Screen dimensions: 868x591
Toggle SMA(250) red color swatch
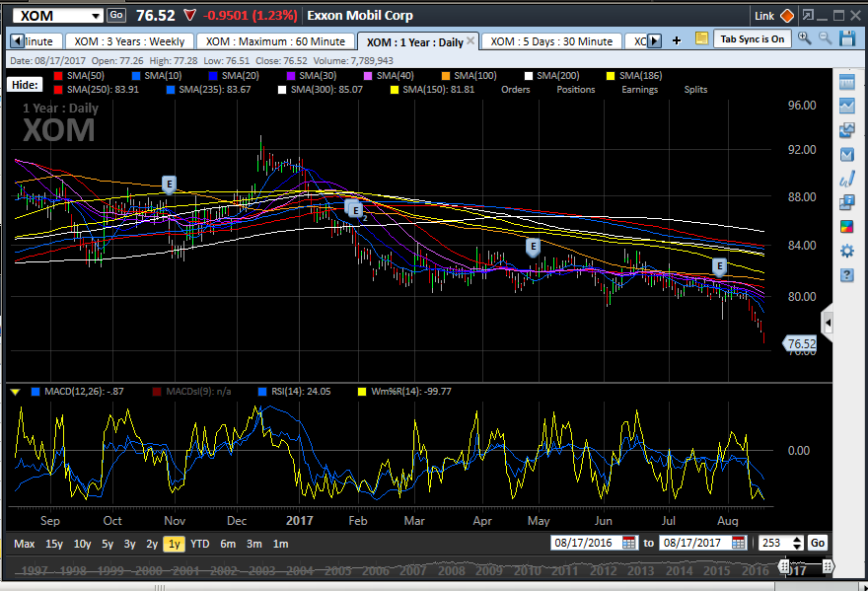click(57, 90)
